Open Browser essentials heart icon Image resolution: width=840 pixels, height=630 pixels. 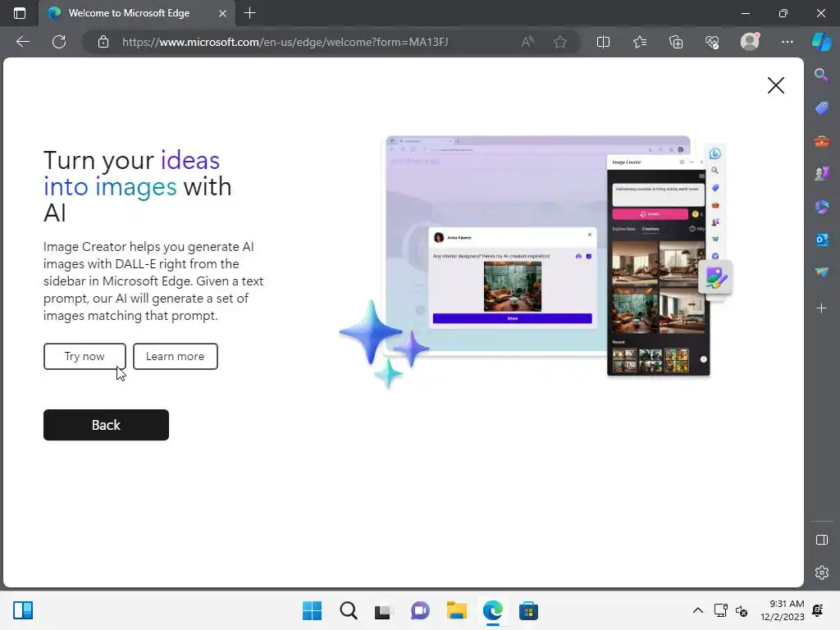click(x=712, y=42)
